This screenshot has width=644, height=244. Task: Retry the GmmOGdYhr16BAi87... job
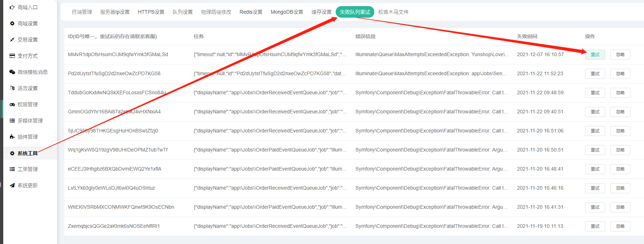(595, 112)
